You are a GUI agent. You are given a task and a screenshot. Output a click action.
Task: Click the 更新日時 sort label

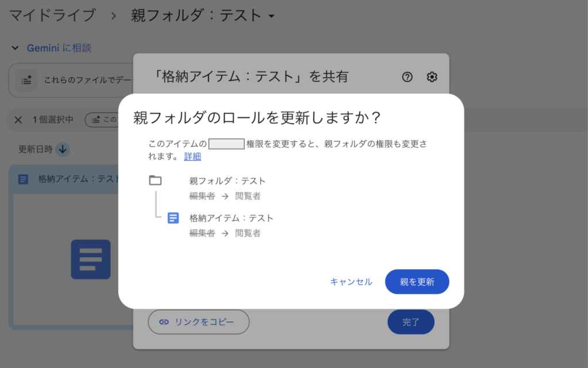pos(35,149)
